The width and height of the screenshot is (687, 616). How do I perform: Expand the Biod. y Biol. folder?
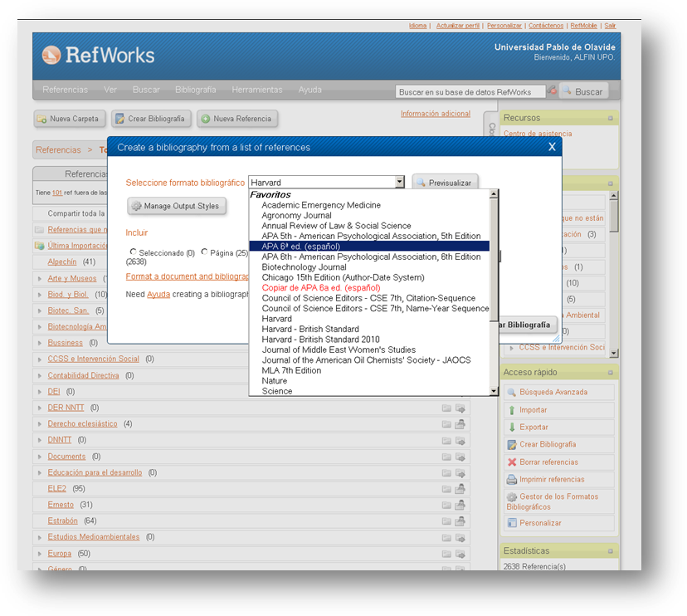40,295
